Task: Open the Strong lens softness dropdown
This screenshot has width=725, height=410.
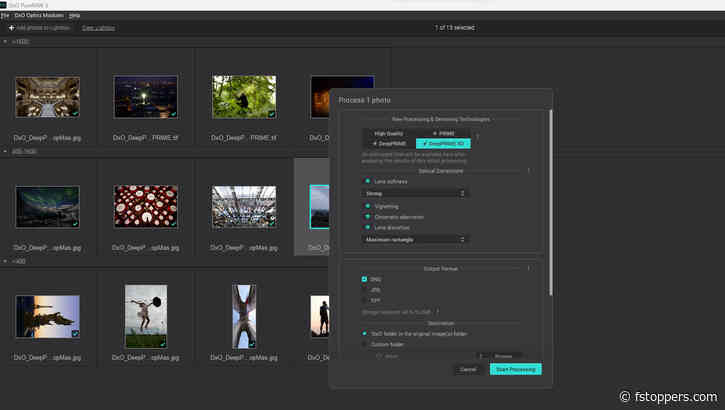Action: [x=416, y=193]
